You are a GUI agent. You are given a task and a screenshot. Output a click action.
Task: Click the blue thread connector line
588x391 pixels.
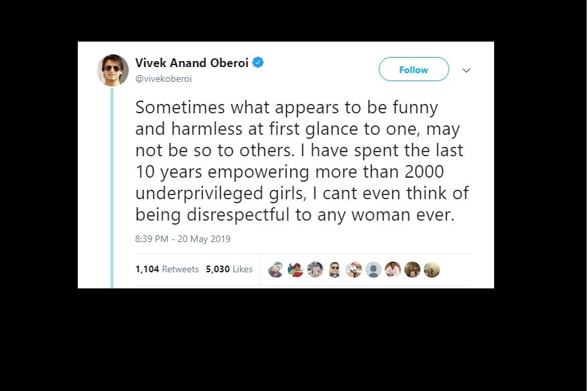point(112,188)
